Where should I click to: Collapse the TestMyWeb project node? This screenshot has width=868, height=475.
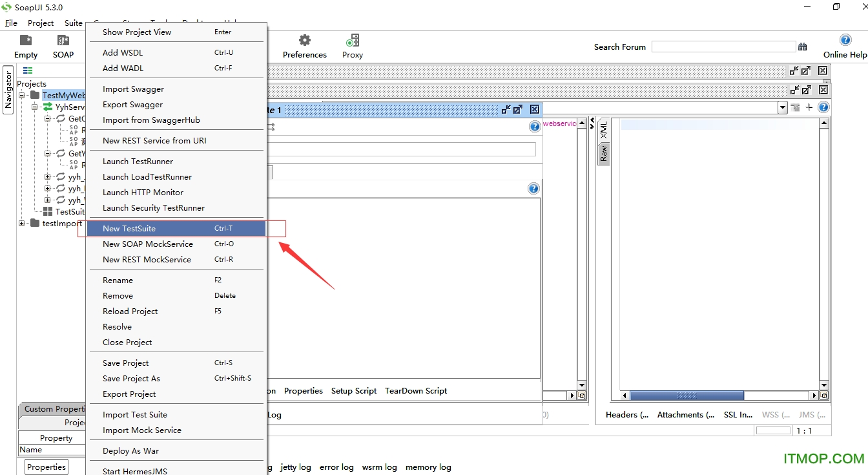coord(21,95)
